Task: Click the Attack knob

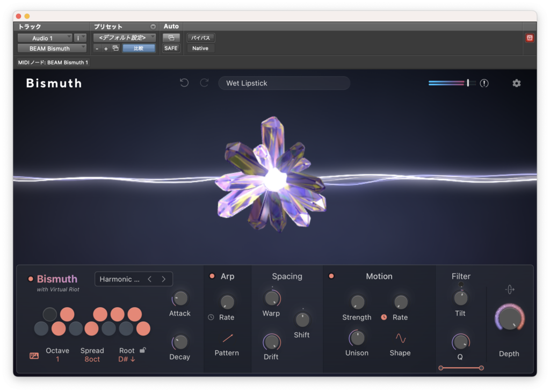Action: tap(180, 299)
